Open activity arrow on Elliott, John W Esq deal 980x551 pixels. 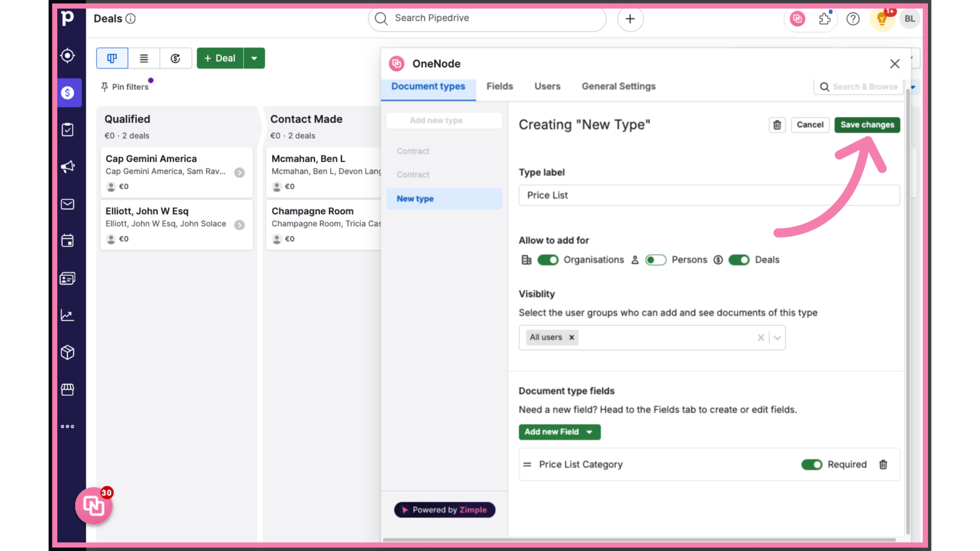point(239,225)
